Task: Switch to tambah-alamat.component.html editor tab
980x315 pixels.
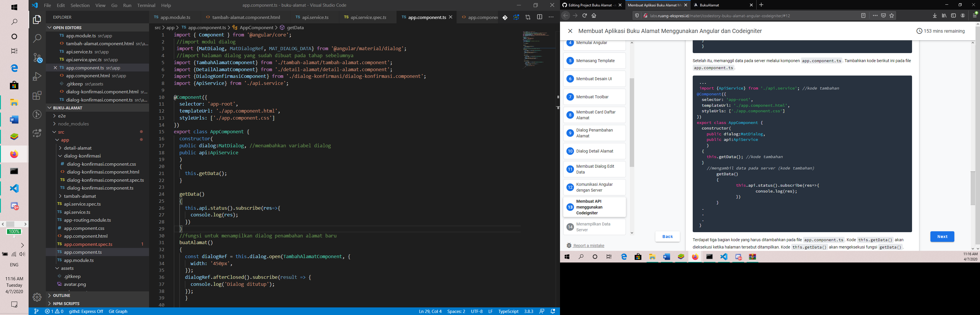Action: (246, 17)
